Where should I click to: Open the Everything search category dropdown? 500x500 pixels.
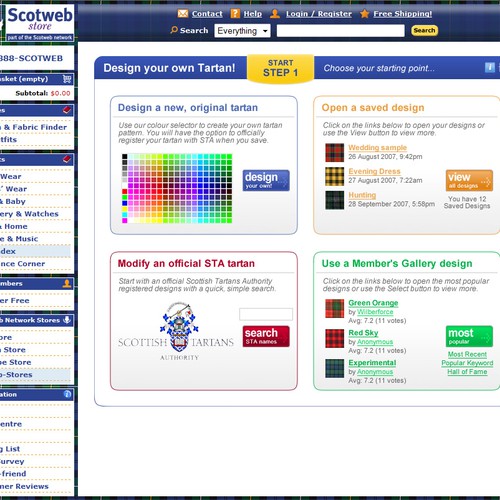[242, 31]
